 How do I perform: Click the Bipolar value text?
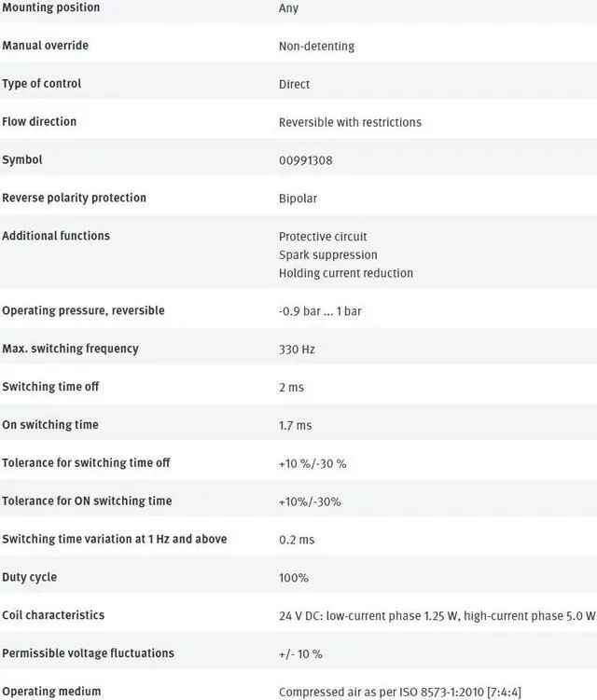[x=298, y=199]
